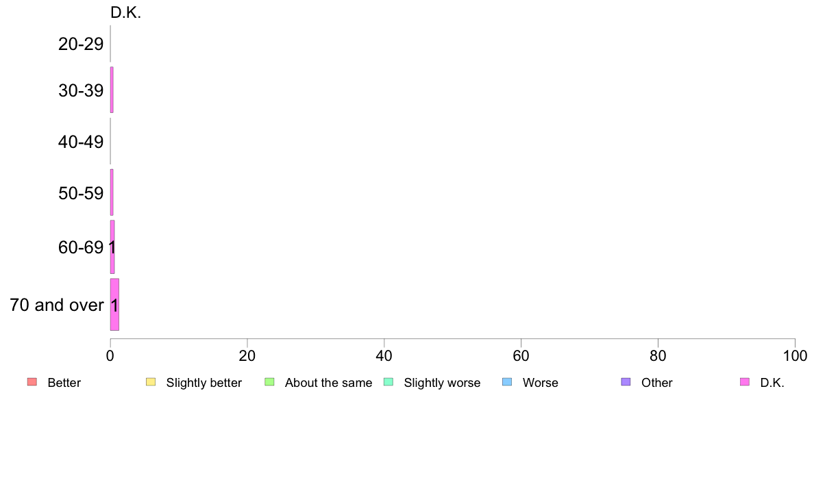The height and width of the screenshot is (504, 814).
Task: Select the 70 and over pink bar
Action: [114, 305]
